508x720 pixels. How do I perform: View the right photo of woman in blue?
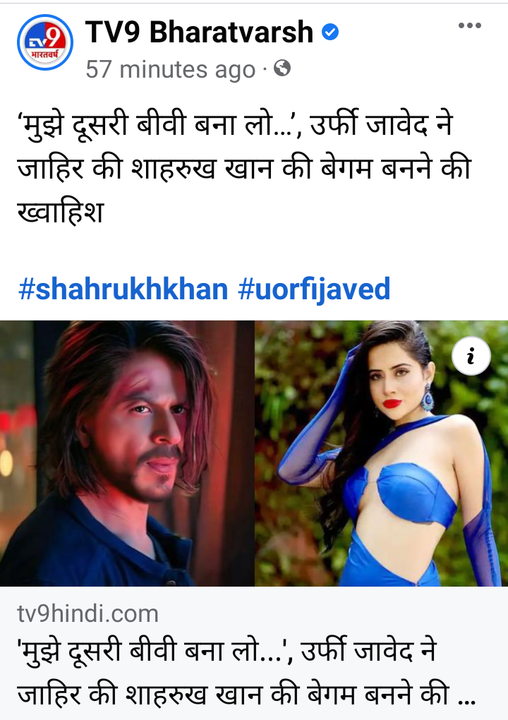click(381, 453)
